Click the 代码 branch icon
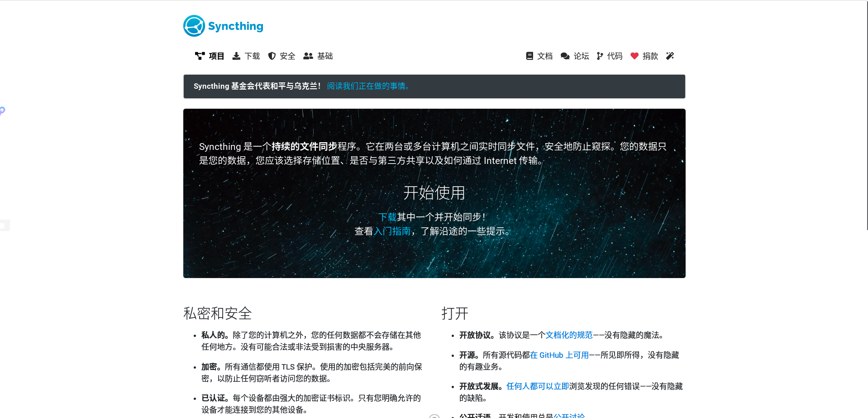The image size is (868, 418). pyautogui.click(x=600, y=56)
